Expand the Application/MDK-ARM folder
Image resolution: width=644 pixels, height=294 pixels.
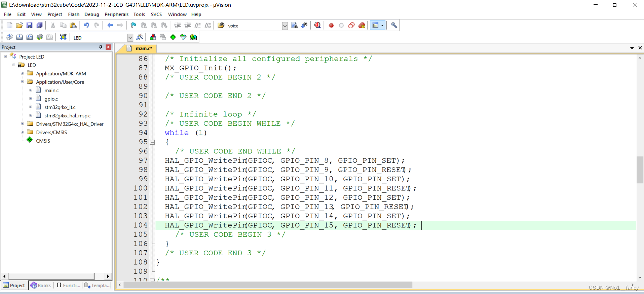(x=22, y=73)
